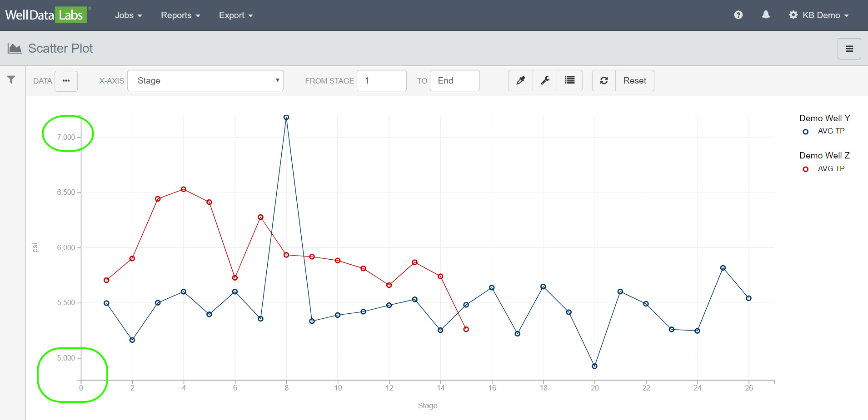Open the Reports menu
The height and width of the screenshot is (420, 868).
(x=180, y=15)
